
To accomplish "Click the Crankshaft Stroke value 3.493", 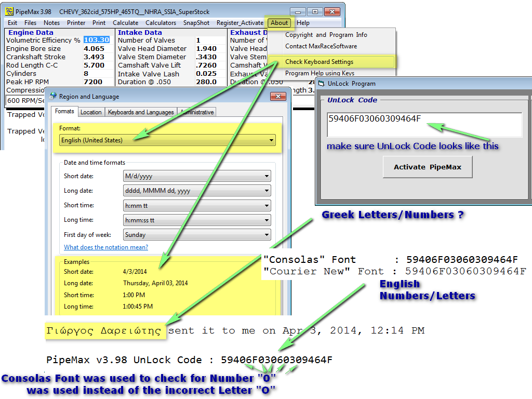I will tap(94, 57).
